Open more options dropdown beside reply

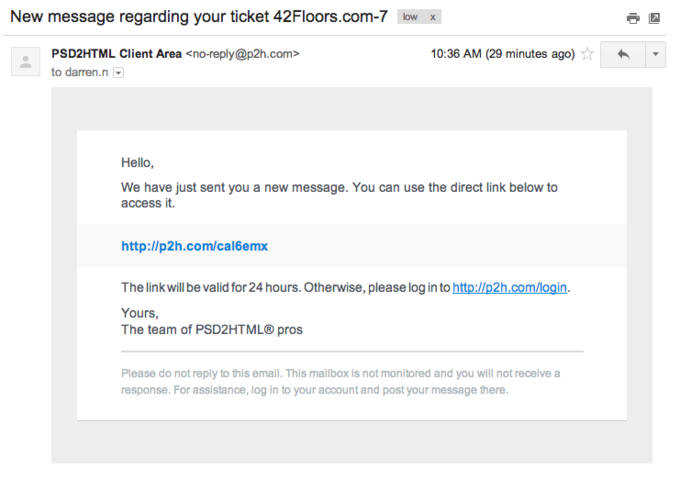click(x=656, y=54)
